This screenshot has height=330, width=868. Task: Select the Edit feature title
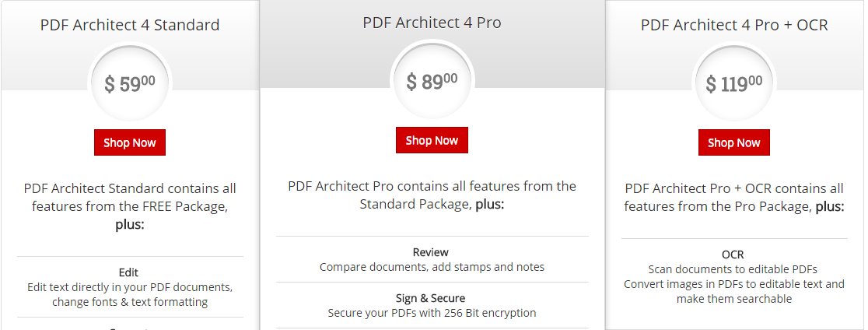point(128,272)
